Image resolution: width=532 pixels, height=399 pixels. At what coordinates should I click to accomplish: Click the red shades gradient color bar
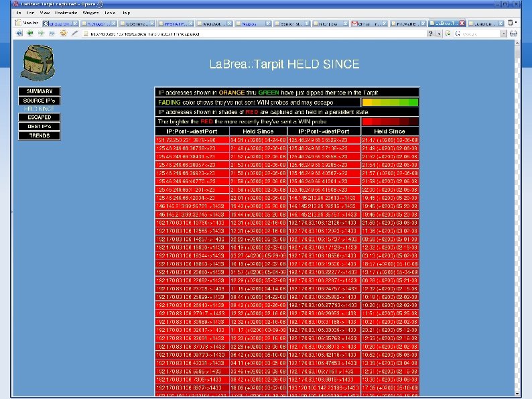[x=390, y=121]
